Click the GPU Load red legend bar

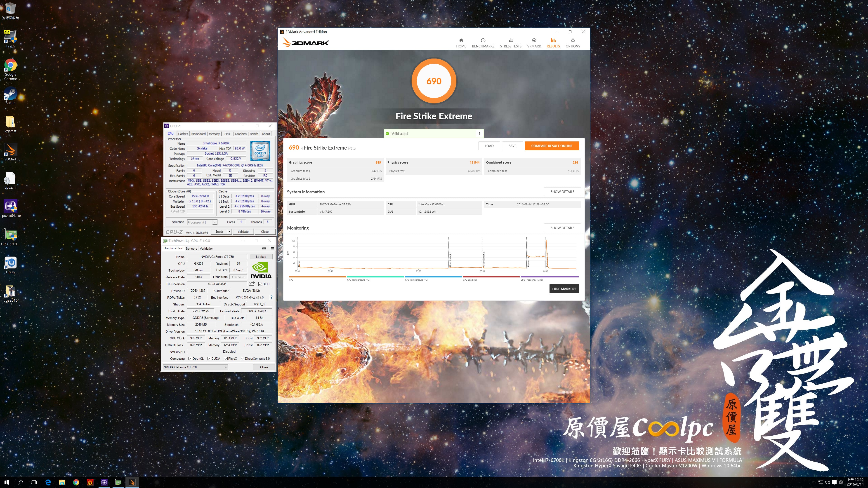click(x=491, y=277)
